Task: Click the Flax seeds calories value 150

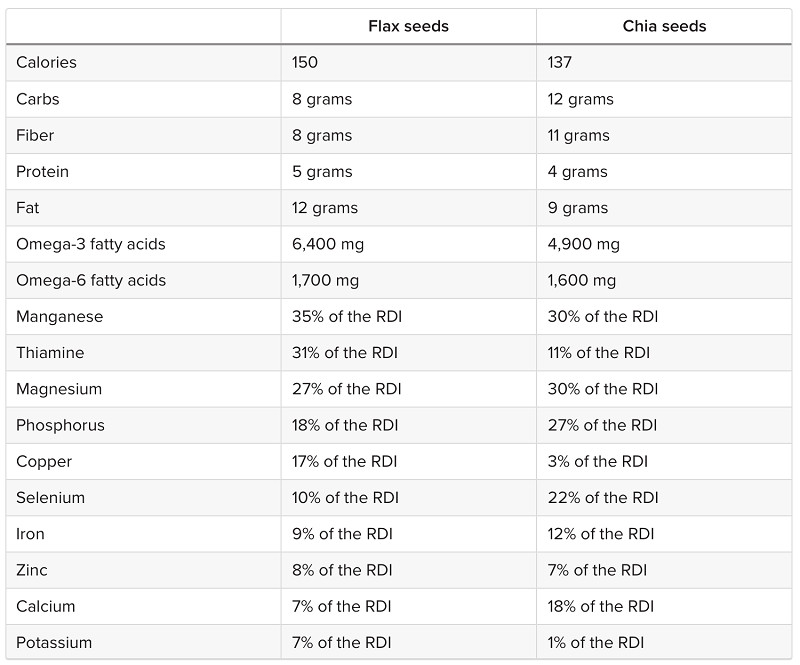Action: pyautogui.click(x=305, y=63)
